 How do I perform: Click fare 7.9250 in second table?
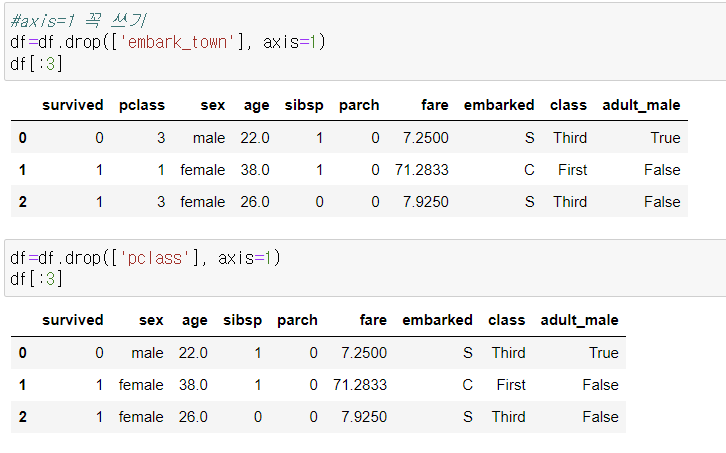pyautogui.click(x=364, y=416)
